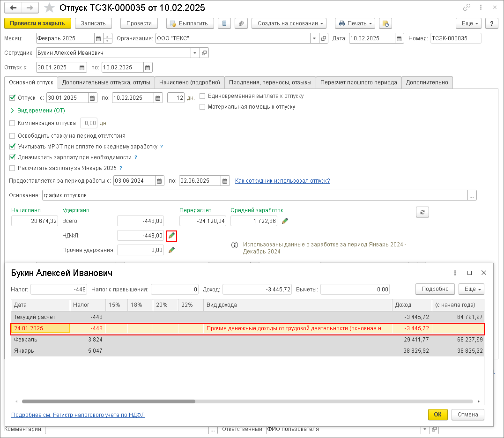Click the back navigation arrow
Viewport: 504px width, 438px height.
[13, 7]
